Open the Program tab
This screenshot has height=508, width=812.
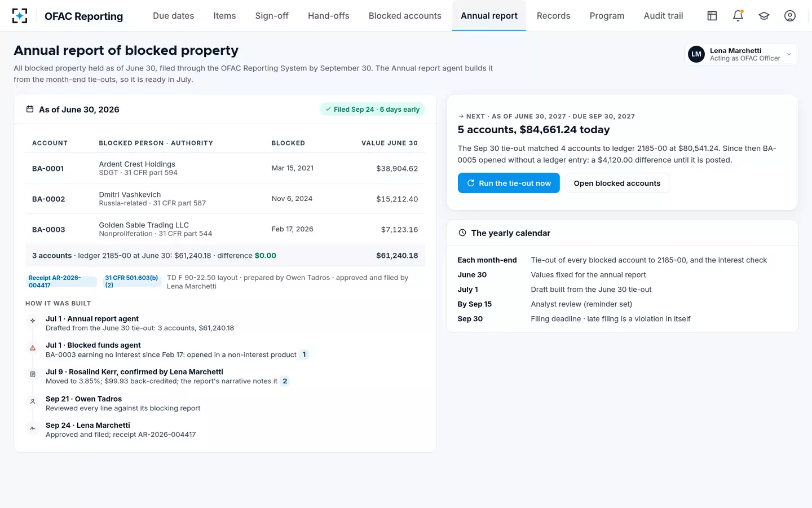tap(607, 16)
